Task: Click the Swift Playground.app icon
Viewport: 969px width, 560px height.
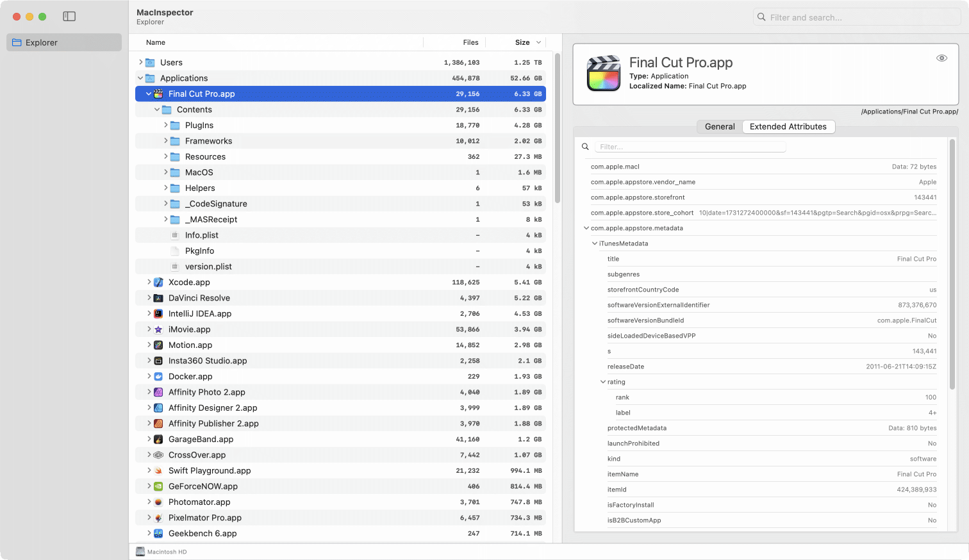Action: (158, 470)
